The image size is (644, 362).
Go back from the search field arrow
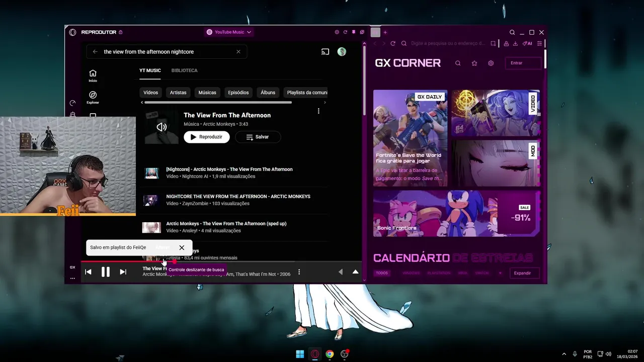(x=95, y=52)
